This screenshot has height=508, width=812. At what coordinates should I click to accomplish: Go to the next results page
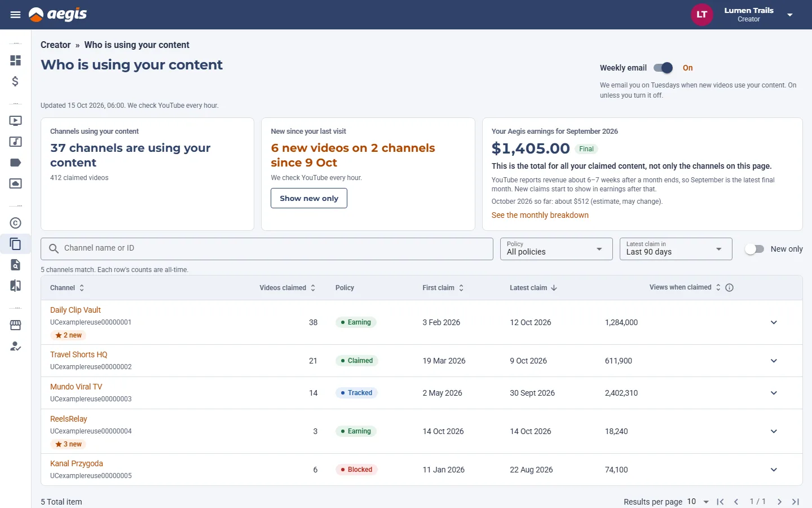779,502
